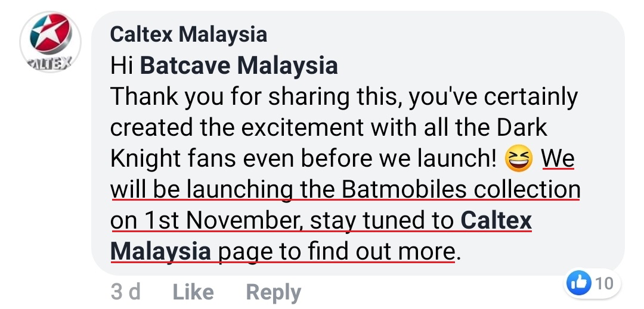The height and width of the screenshot is (309, 644).
Task: Click bold "Malaysia" before "page to find"
Action: (x=160, y=251)
